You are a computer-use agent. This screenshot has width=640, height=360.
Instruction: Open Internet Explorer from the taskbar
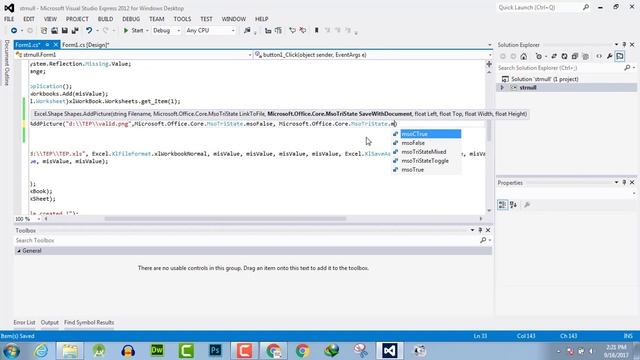coord(41,351)
